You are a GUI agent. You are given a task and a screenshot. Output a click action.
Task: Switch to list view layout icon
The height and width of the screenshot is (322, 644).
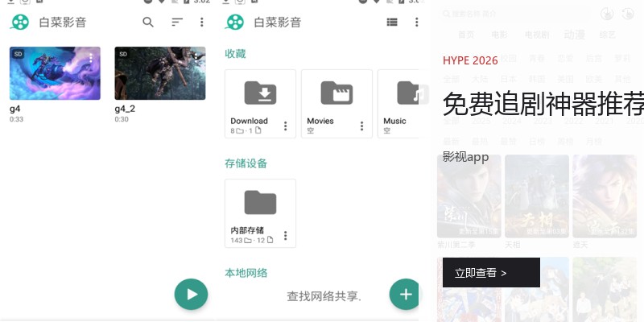coord(392,23)
